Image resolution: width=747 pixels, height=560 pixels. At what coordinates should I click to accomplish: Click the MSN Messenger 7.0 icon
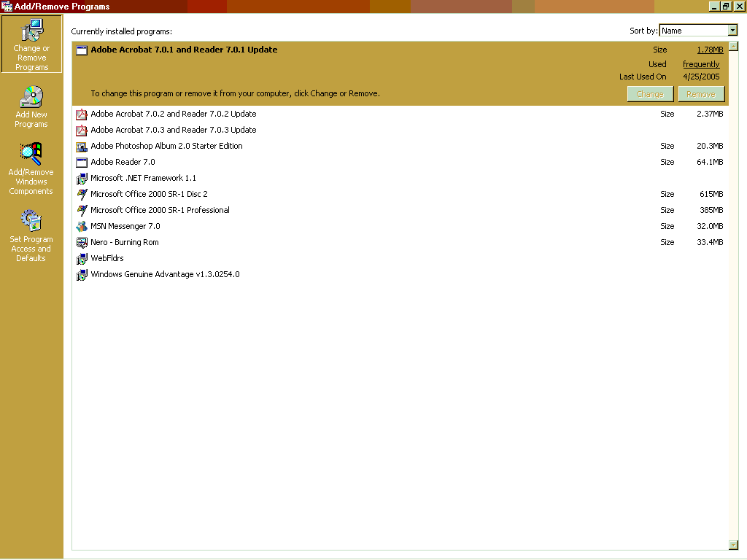(82, 227)
